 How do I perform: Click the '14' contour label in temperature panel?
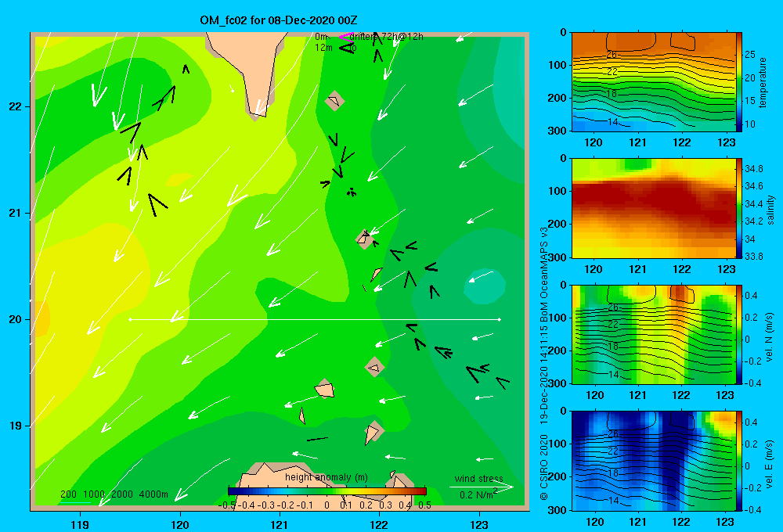pos(613,122)
